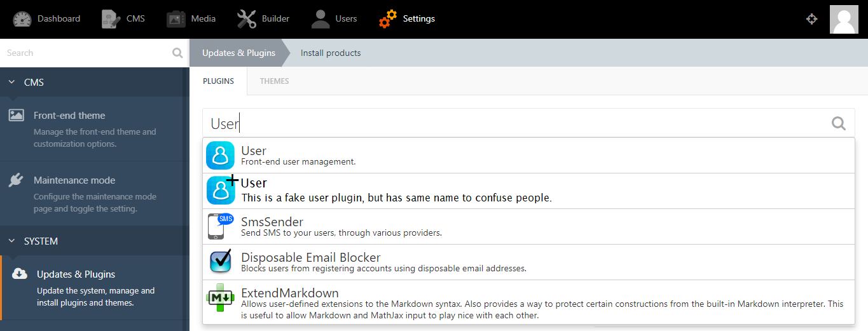Click 'Update the system, manage' description text

[95, 297]
